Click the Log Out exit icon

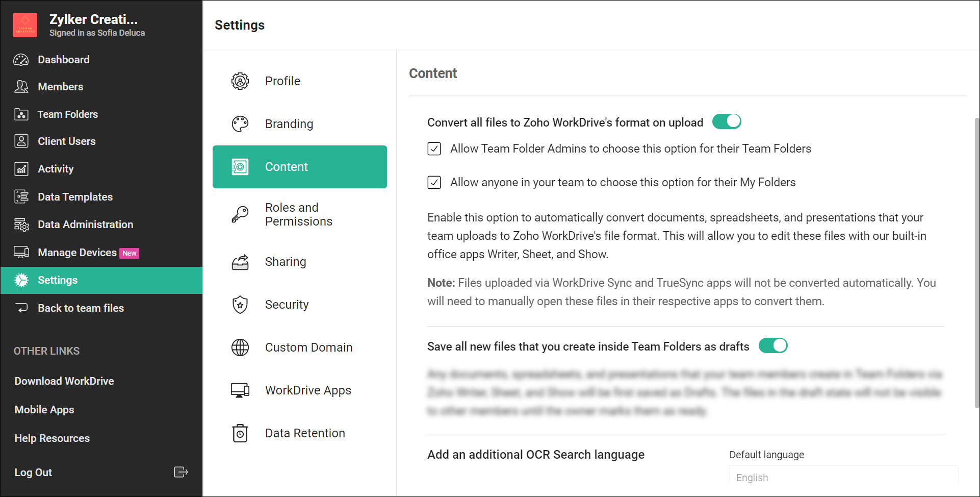(x=180, y=472)
